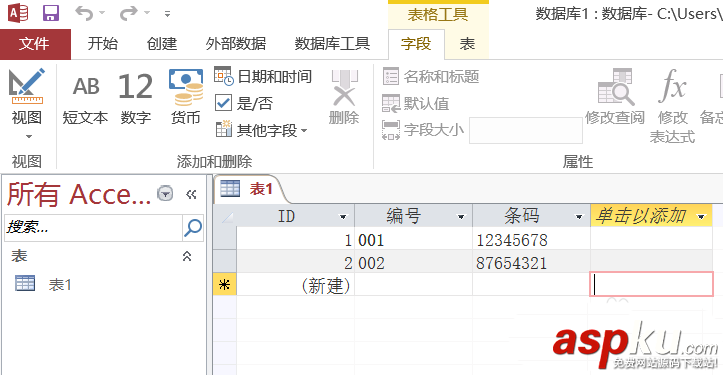Redo the last action
Viewport: 723px width, 375px height.
click(129, 13)
